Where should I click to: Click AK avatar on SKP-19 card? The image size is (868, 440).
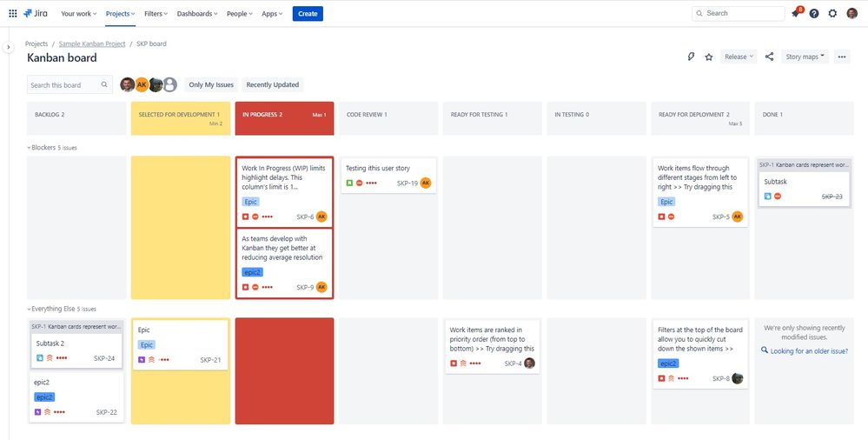[x=425, y=183]
